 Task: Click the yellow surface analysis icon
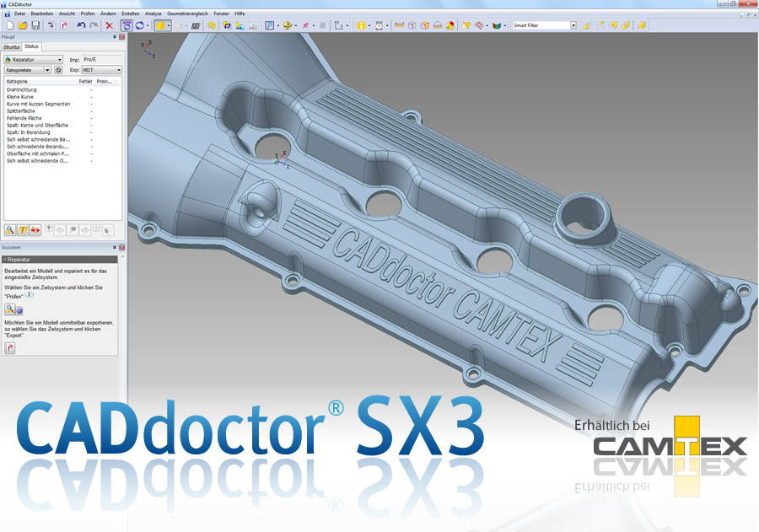pos(466,25)
